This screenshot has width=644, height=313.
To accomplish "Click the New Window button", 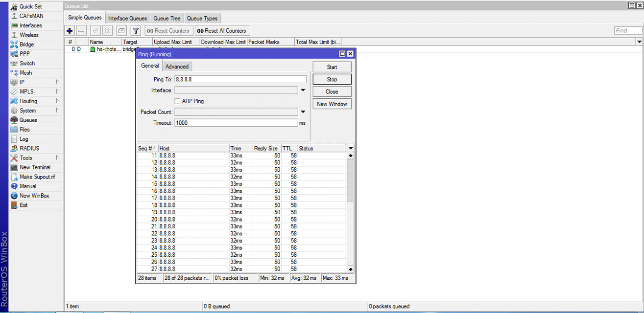I will click(332, 104).
